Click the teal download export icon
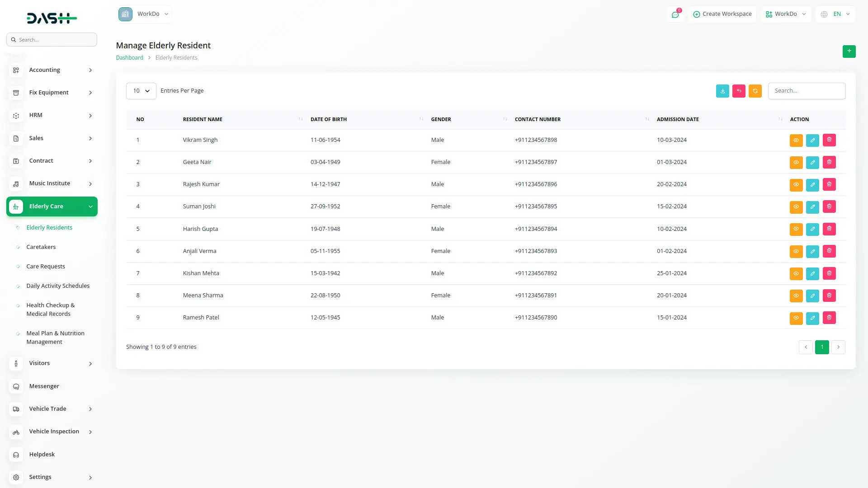Screen dimensions: 868x488 (722, 91)
